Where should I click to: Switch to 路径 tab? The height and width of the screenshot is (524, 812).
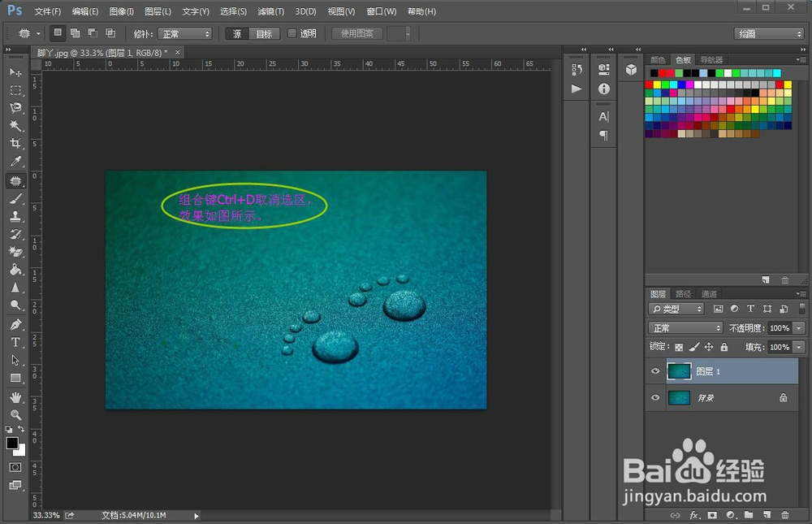tap(683, 294)
